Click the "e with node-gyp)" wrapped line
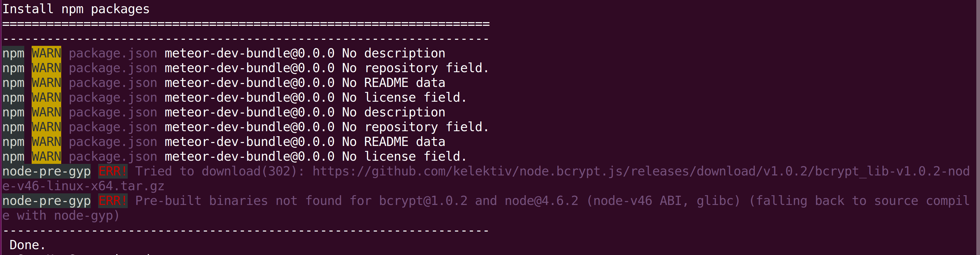This screenshot has height=255, width=980. [61, 215]
